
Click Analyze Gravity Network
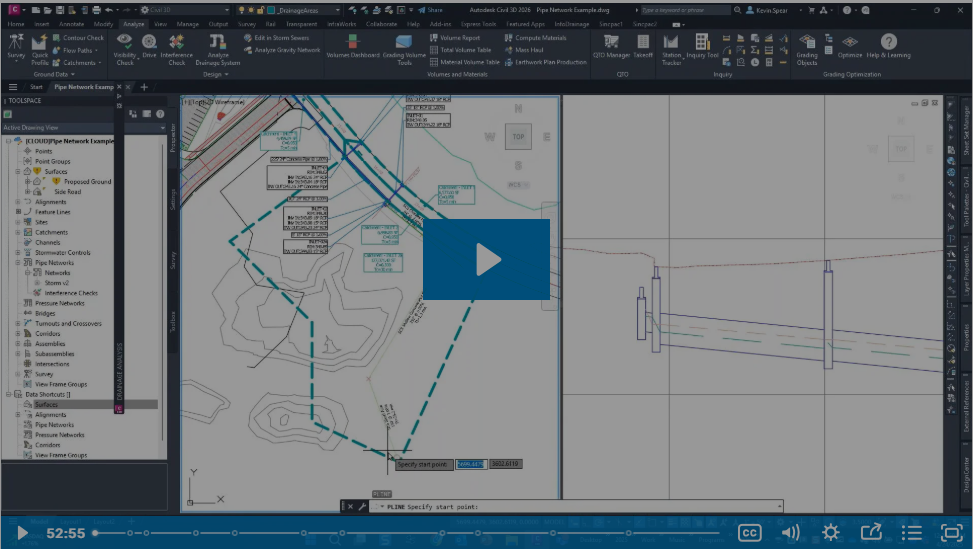282,50
